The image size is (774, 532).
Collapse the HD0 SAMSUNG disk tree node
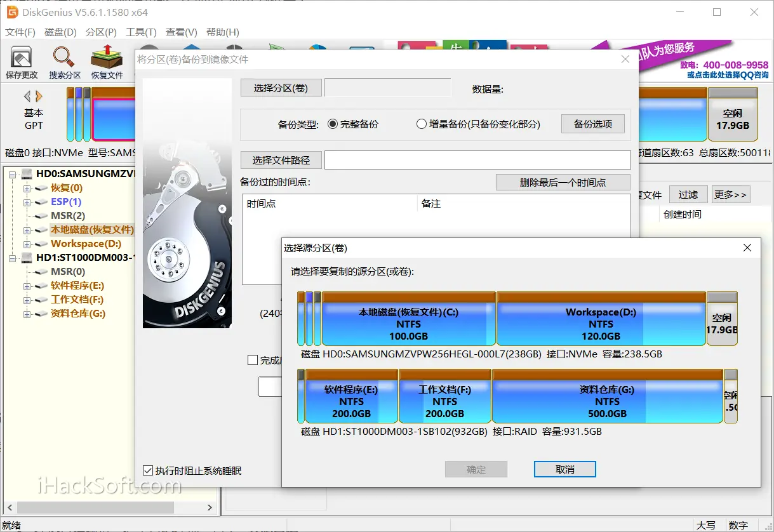(x=13, y=174)
